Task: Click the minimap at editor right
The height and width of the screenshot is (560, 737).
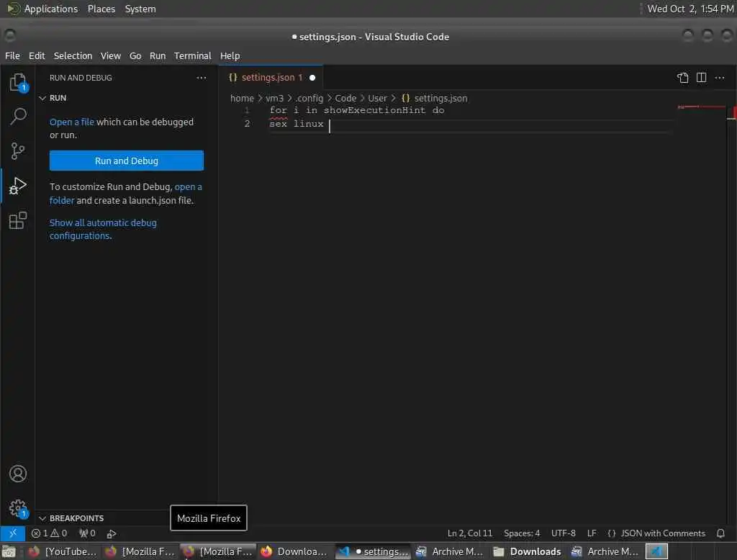Action: tap(701, 107)
